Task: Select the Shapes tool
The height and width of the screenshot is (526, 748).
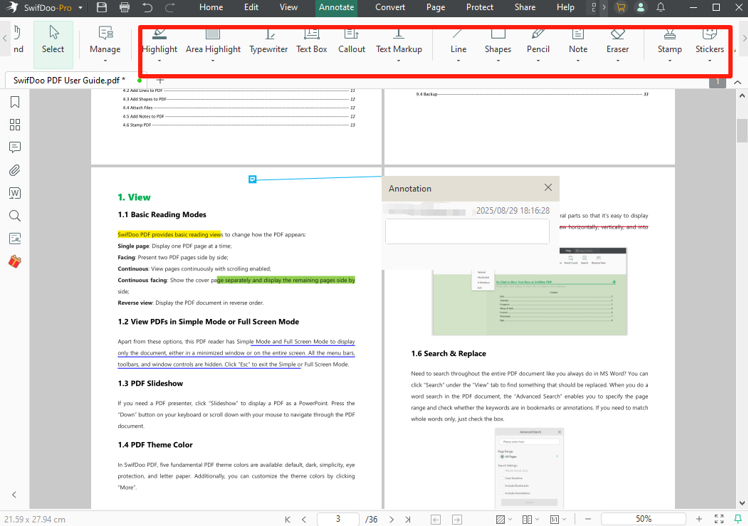Action: click(498, 44)
